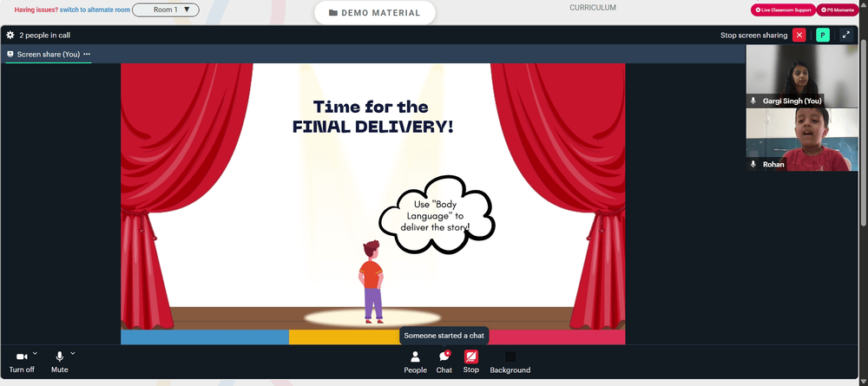The width and height of the screenshot is (868, 386).
Task: Expand camera options chevron
Action: 35,353
